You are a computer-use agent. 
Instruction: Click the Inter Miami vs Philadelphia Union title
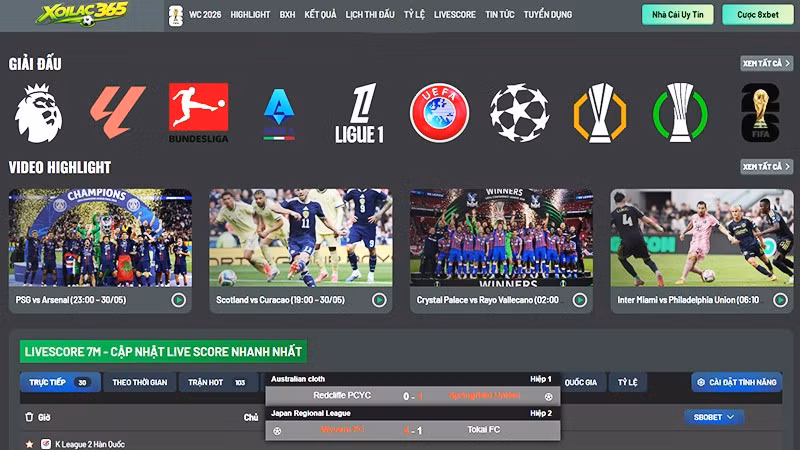[x=688, y=300]
